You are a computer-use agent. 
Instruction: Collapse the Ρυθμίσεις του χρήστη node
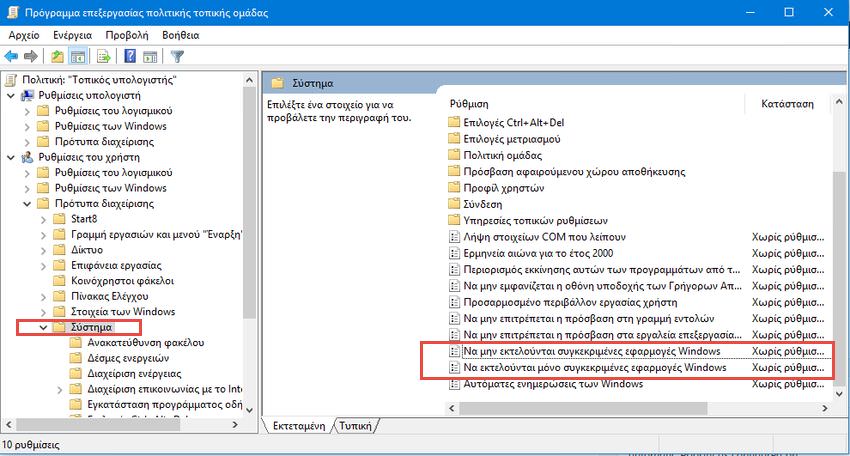(11, 157)
